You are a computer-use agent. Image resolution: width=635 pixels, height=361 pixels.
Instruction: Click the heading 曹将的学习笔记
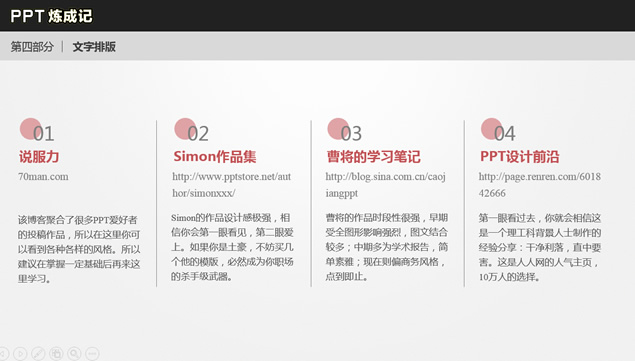373,157
